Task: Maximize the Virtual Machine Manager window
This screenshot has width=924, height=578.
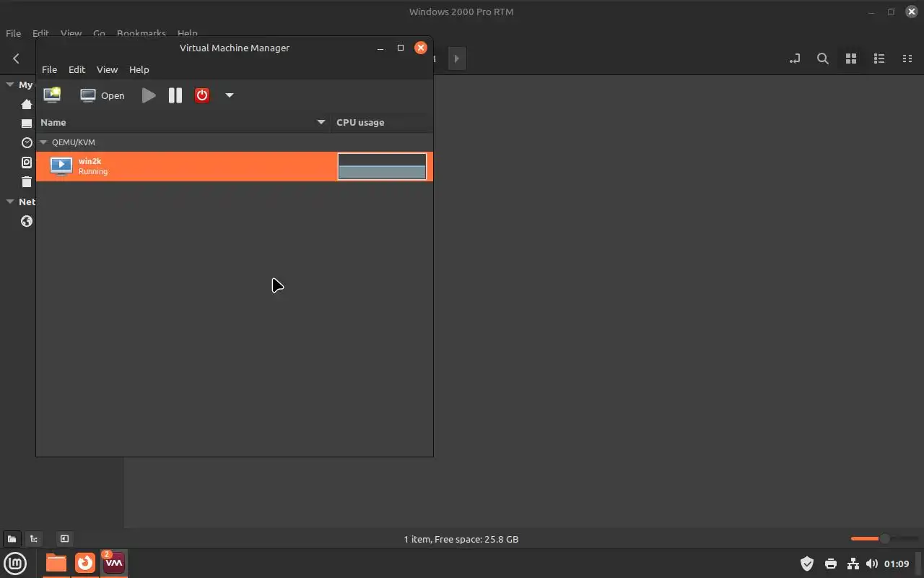Action: [401, 48]
